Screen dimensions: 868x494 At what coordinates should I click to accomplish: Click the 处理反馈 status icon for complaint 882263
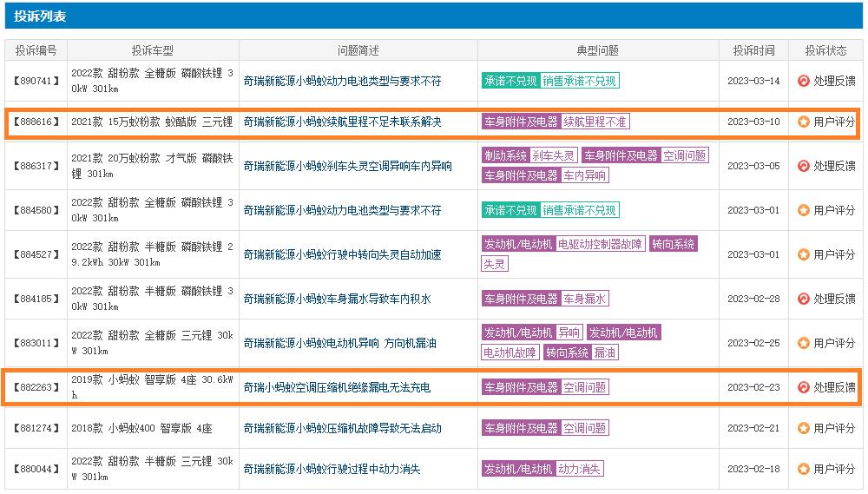point(803,388)
